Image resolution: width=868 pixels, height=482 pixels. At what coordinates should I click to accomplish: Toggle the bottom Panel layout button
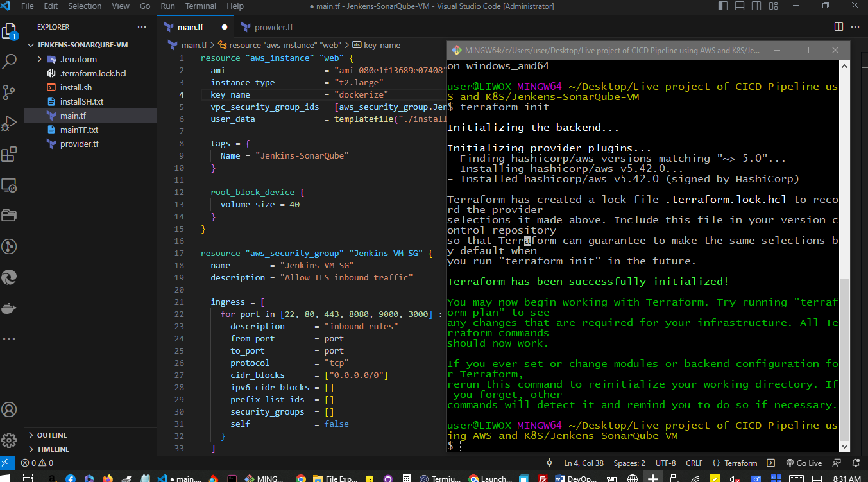[738, 6]
